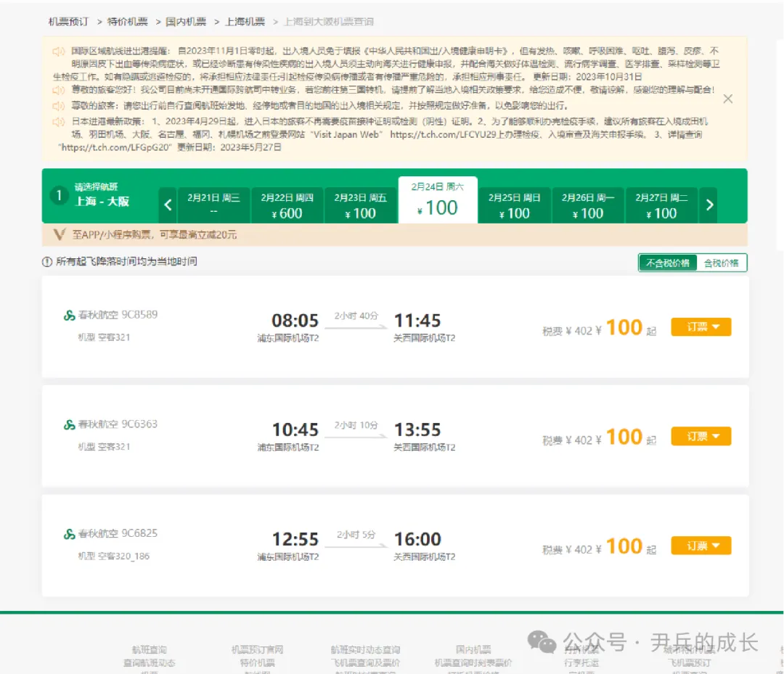Click the 飞机票查询及票价 footer link

pos(365,663)
